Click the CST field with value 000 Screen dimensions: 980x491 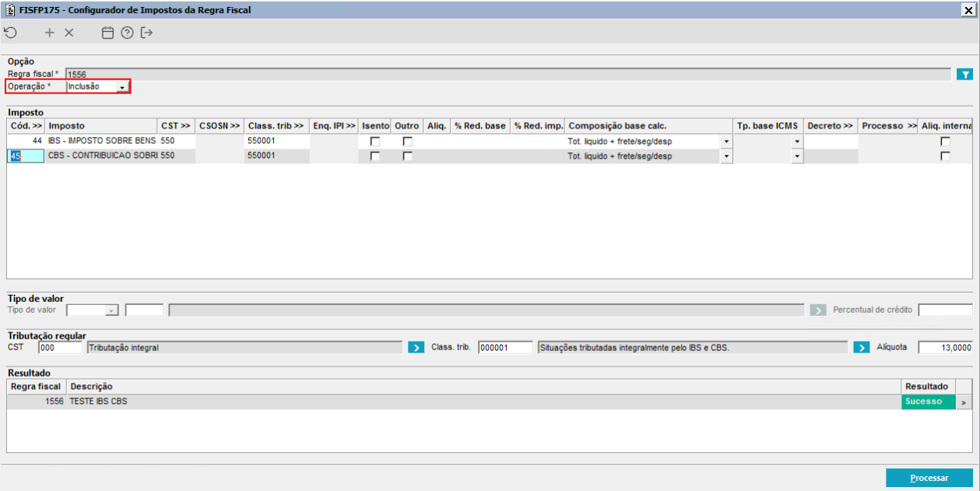[60, 347]
